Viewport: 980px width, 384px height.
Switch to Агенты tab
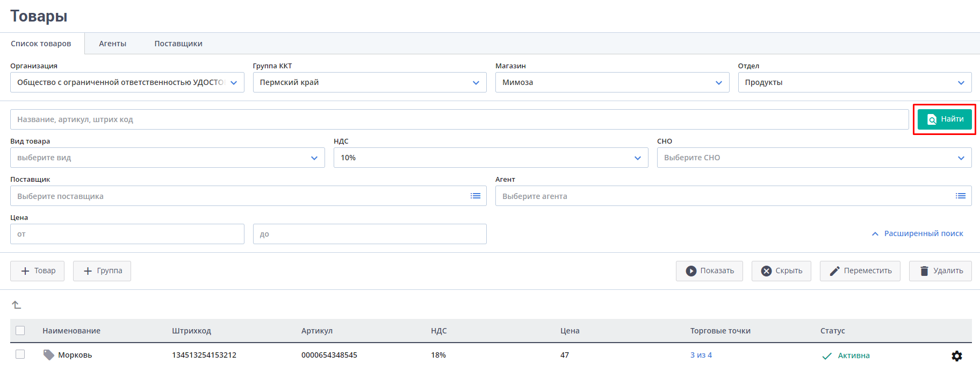click(x=113, y=44)
